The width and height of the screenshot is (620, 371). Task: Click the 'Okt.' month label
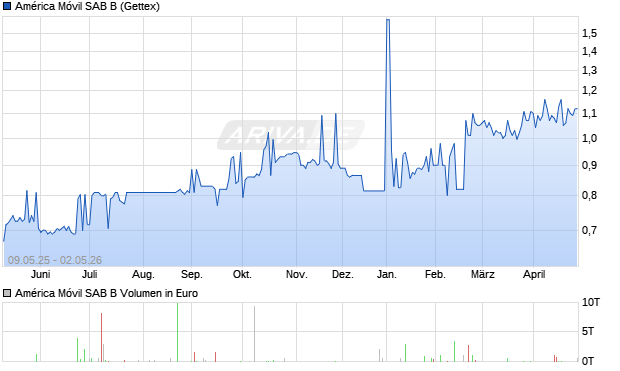point(242,274)
